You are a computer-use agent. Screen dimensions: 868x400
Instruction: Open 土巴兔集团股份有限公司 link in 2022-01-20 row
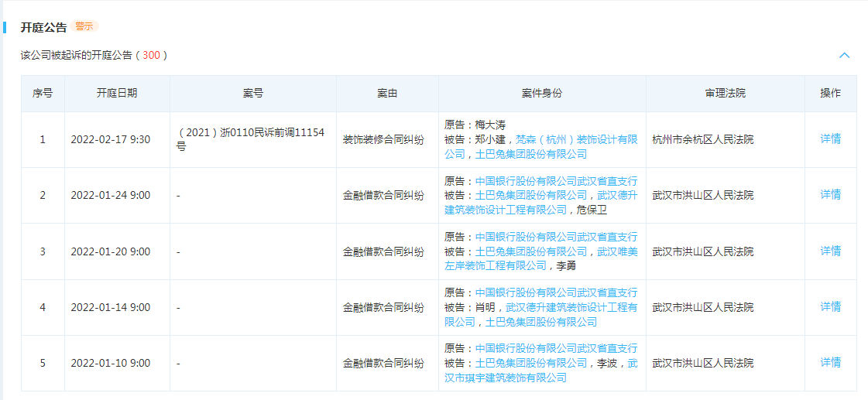(531, 251)
